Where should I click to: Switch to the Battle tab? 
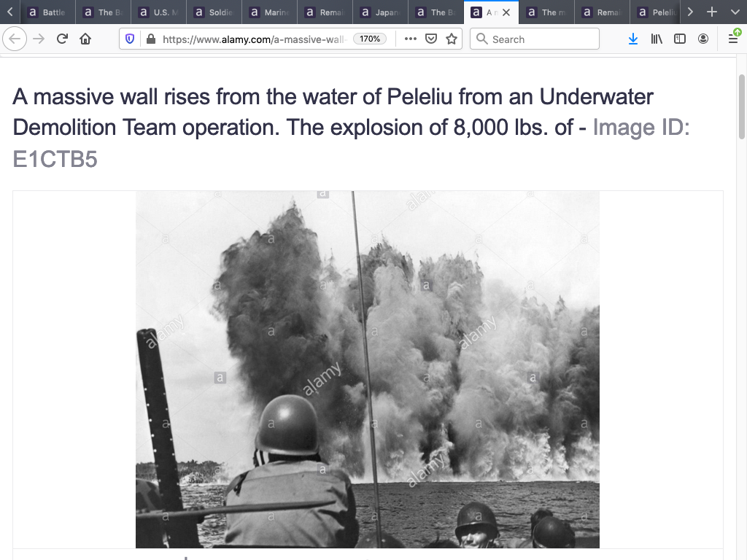[47, 12]
